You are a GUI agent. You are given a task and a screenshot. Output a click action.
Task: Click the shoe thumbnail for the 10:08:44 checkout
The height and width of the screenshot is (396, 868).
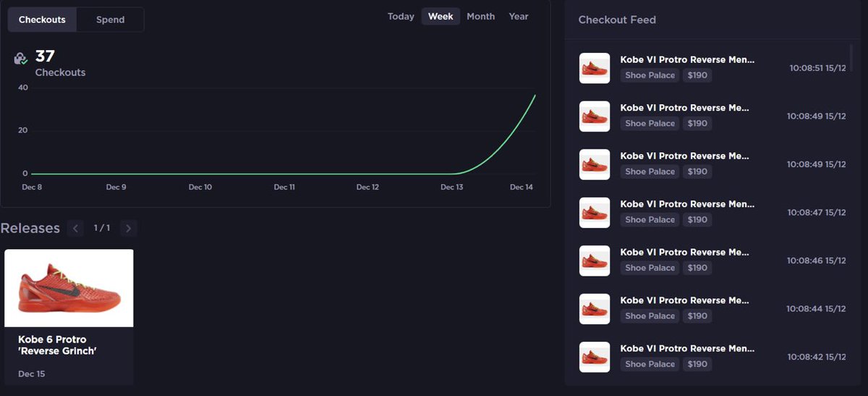(595, 308)
